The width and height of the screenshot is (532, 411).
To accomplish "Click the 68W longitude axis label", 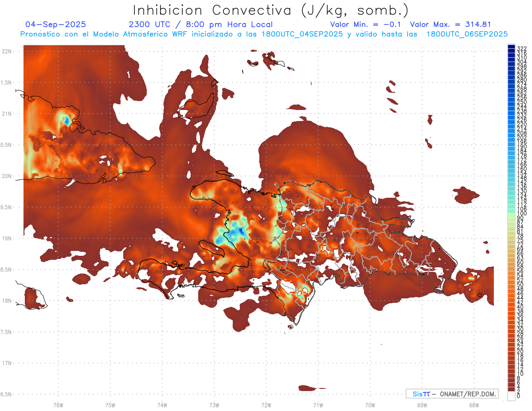I will point(473,405).
